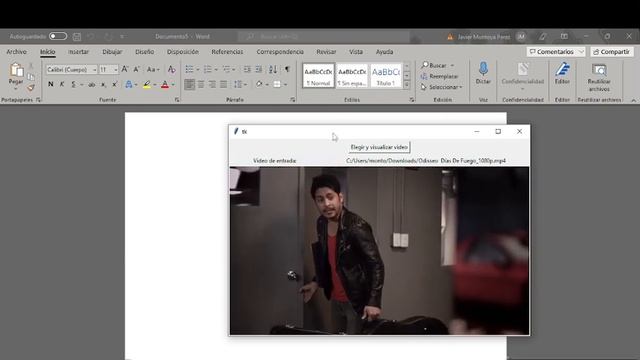Switch to the Referencias tab
The height and width of the screenshot is (360, 640).
pos(227,52)
